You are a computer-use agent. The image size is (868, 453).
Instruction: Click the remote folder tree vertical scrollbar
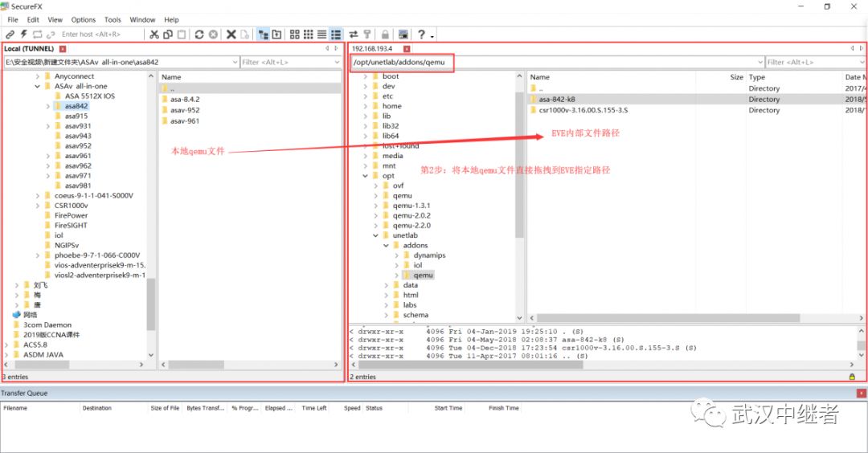click(519, 165)
